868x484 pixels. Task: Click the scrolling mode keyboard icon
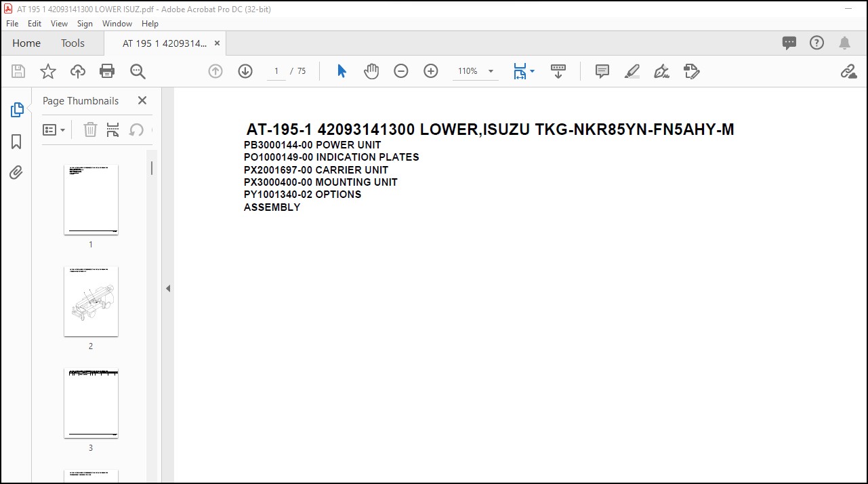558,71
